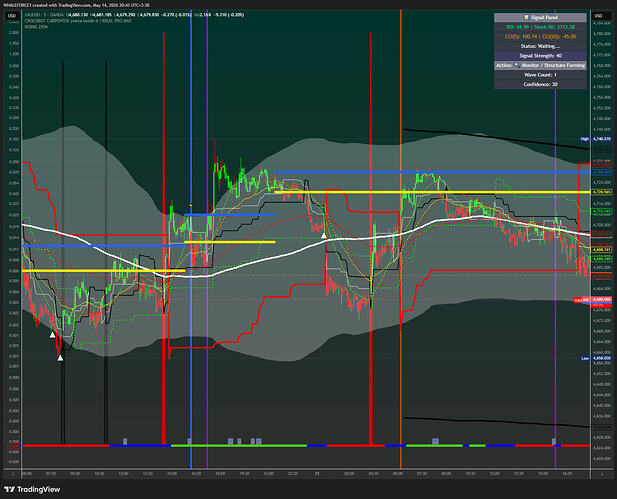Click the red-boxed value on the left scale
617x499 pixels.
pos(14,446)
